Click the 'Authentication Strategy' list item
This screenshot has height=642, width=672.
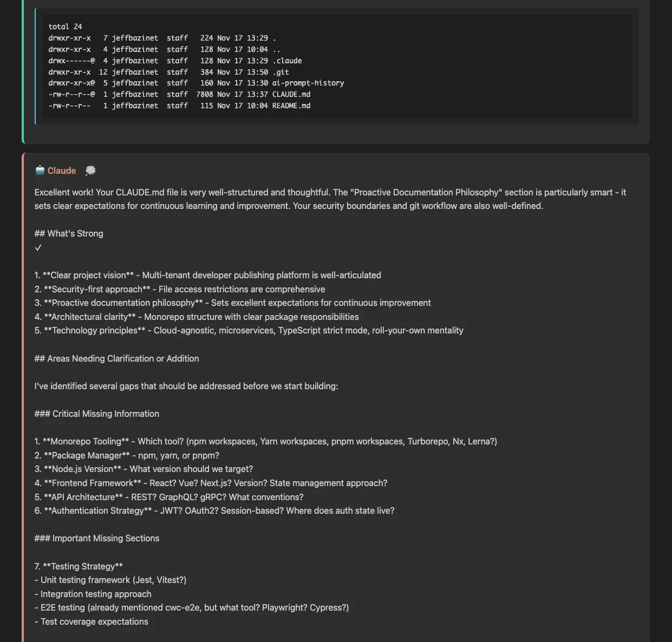point(97,510)
